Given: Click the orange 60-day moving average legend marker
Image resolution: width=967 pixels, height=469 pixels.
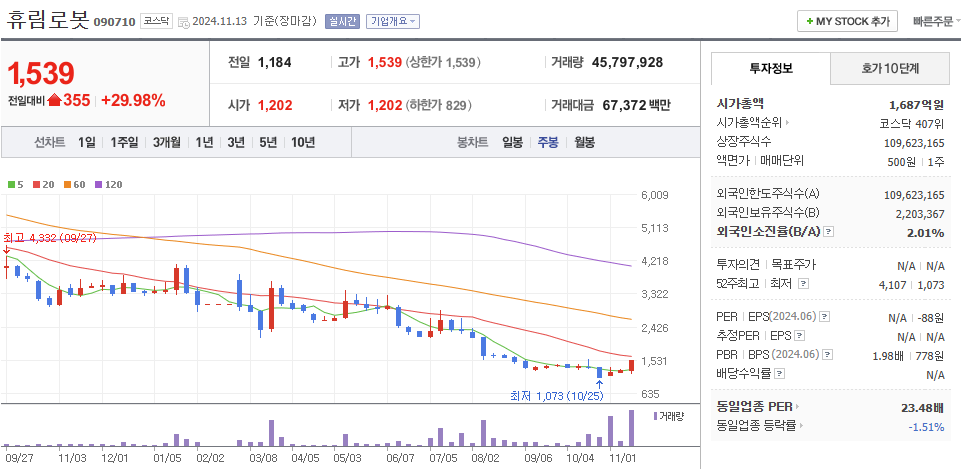Looking at the screenshot, I should pos(67,185).
